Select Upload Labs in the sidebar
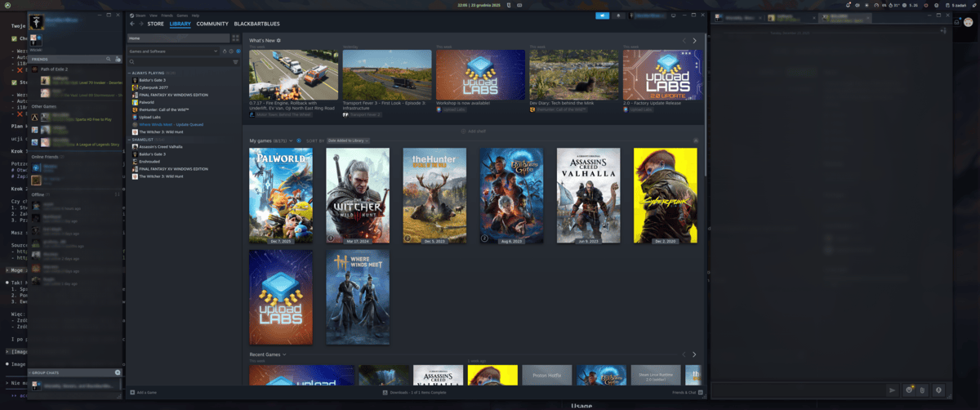 click(149, 117)
